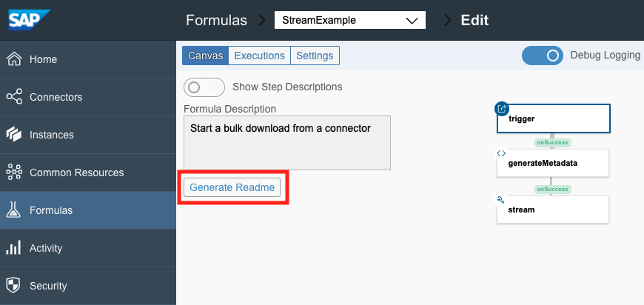Image resolution: width=644 pixels, height=305 pixels.
Task: Turn off Debug Logging switch
Action: 543,56
